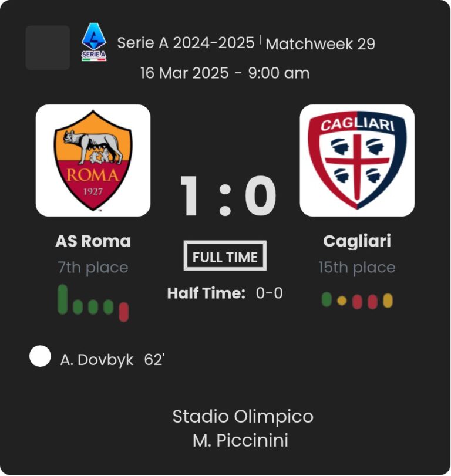This screenshot has height=476, width=451.
Task: Select Roma's tallest green form bar
Action: pyautogui.click(x=62, y=299)
